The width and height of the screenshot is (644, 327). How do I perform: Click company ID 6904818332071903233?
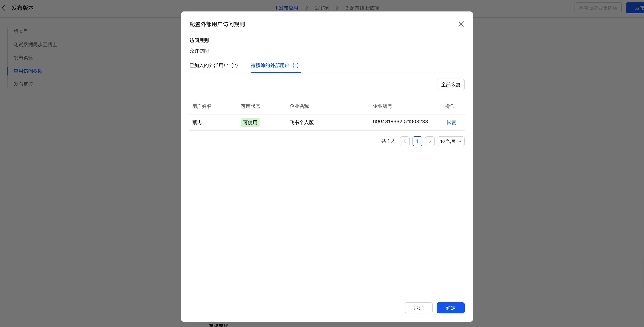pos(400,121)
